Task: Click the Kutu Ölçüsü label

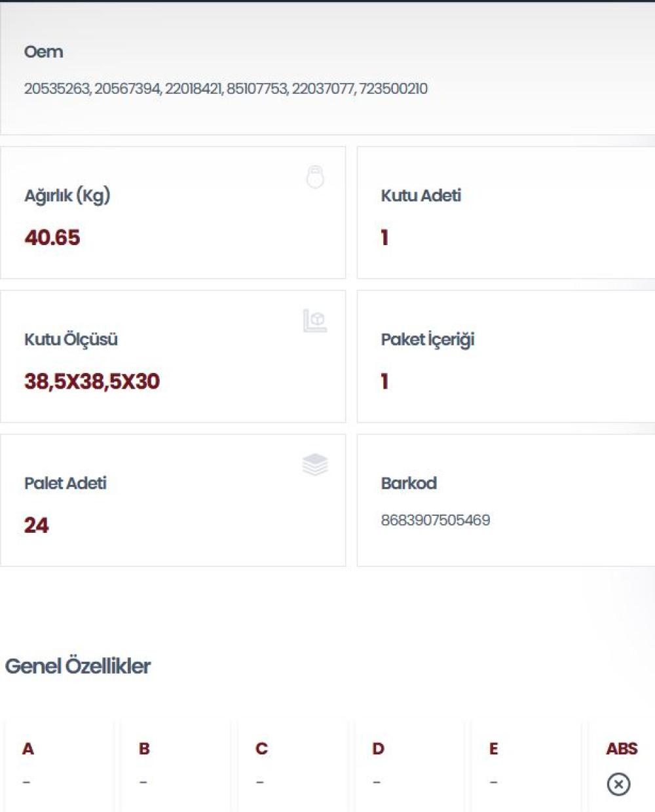Action: [x=71, y=339]
